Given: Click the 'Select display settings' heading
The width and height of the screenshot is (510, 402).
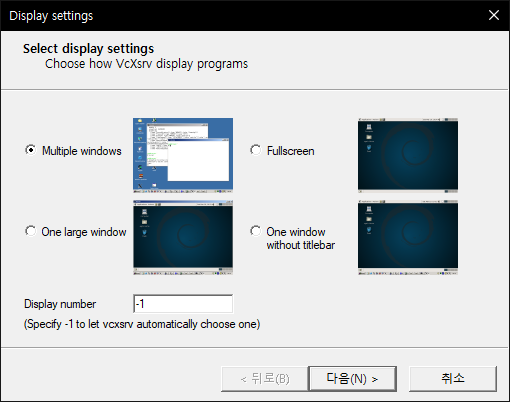Looking at the screenshot, I should (88, 49).
